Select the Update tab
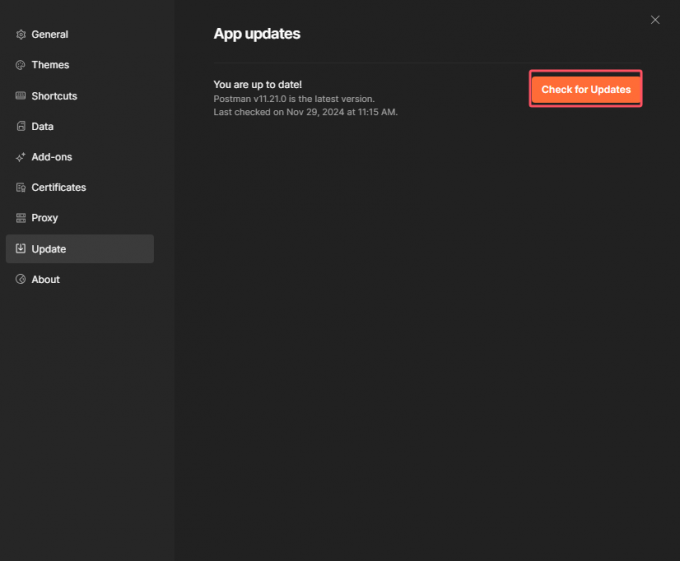Screen dimensions: 680x561 pyautogui.click(x=80, y=249)
